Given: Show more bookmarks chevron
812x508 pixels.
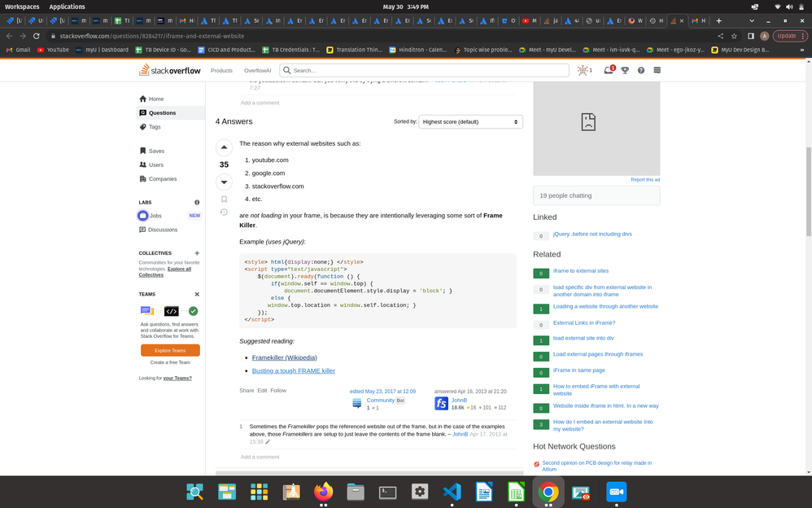Looking at the screenshot, I should point(802,50).
